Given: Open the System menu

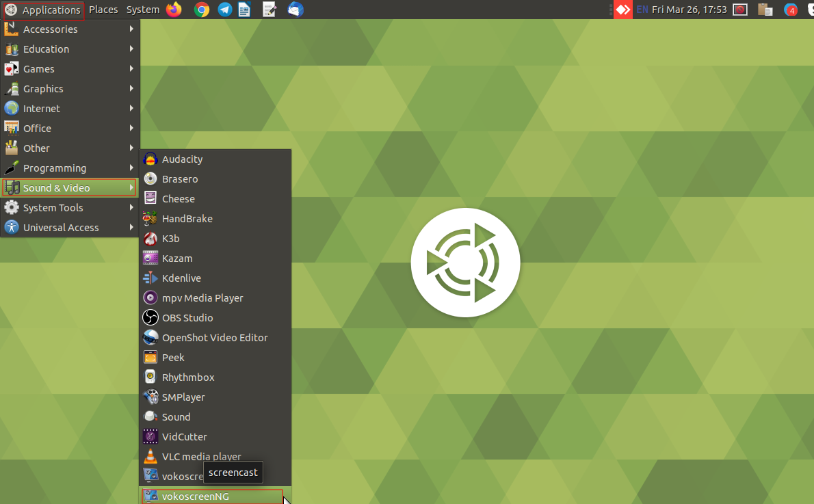Looking at the screenshot, I should point(143,10).
